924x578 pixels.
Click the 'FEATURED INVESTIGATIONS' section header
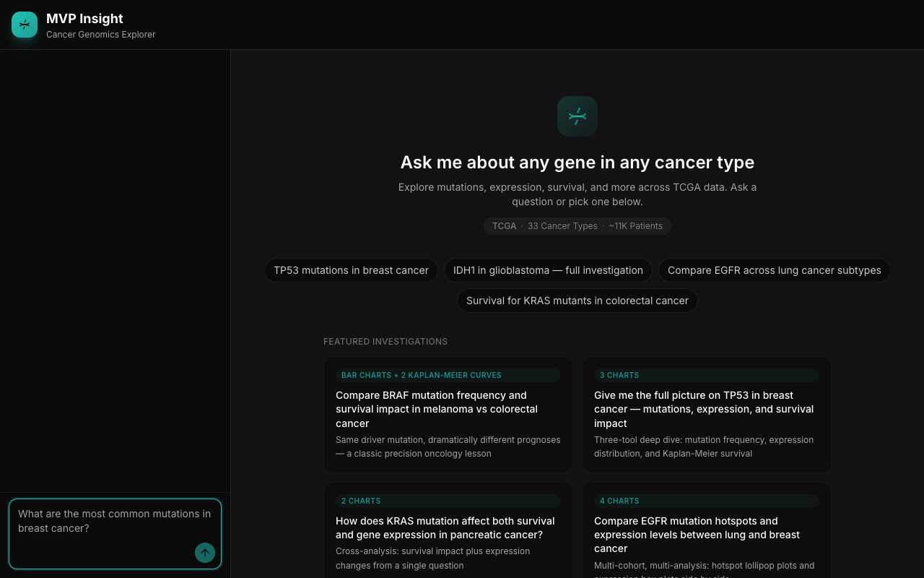tap(385, 341)
